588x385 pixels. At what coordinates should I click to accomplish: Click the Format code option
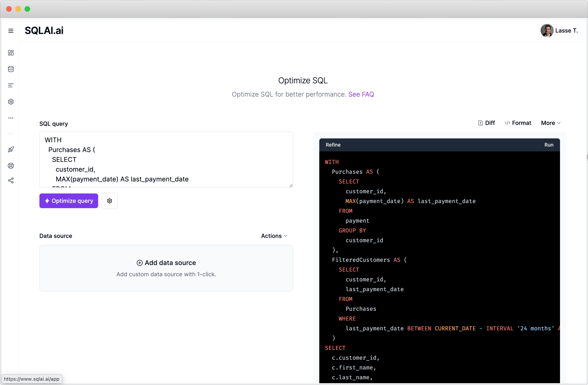[x=518, y=123]
